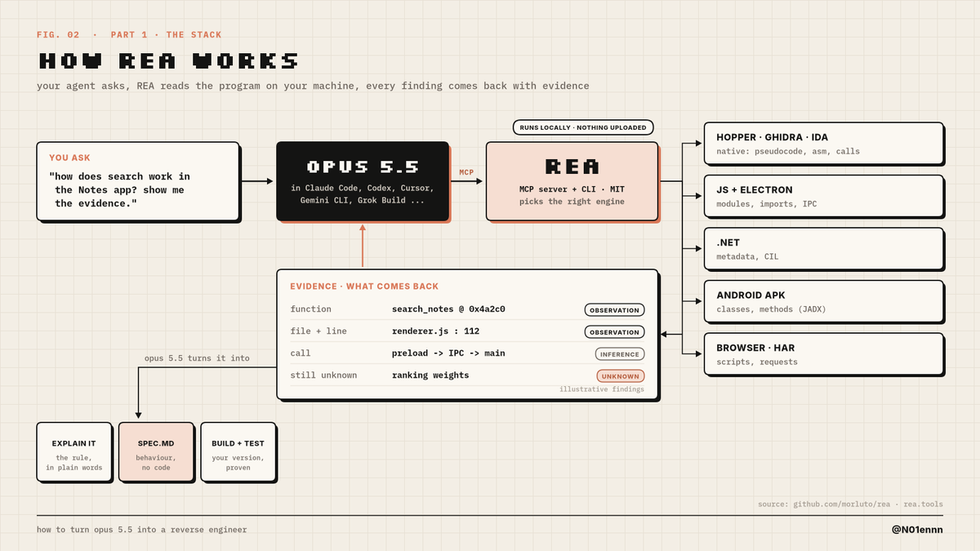Click the 'EVIDENCE · WHAT COMES BACK' heading
The width and height of the screenshot is (980, 551).
pos(364,287)
